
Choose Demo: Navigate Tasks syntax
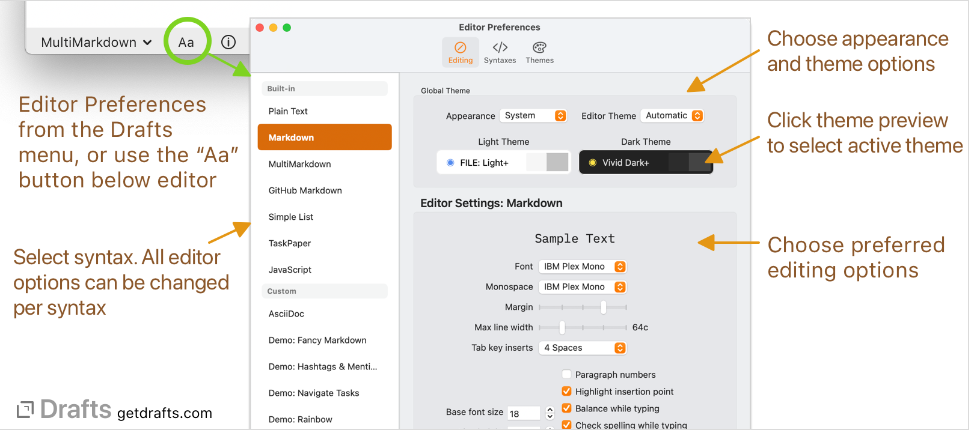(x=325, y=393)
